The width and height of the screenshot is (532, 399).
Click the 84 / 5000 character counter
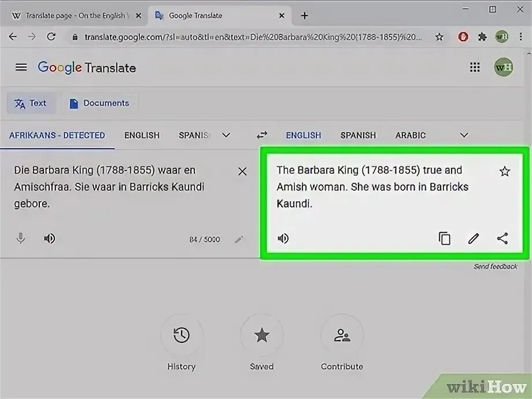205,239
